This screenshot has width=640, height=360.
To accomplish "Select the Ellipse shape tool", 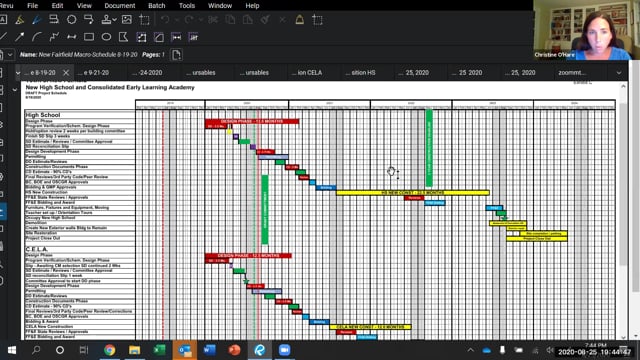I will pyautogui.click(x=106, y=37).
